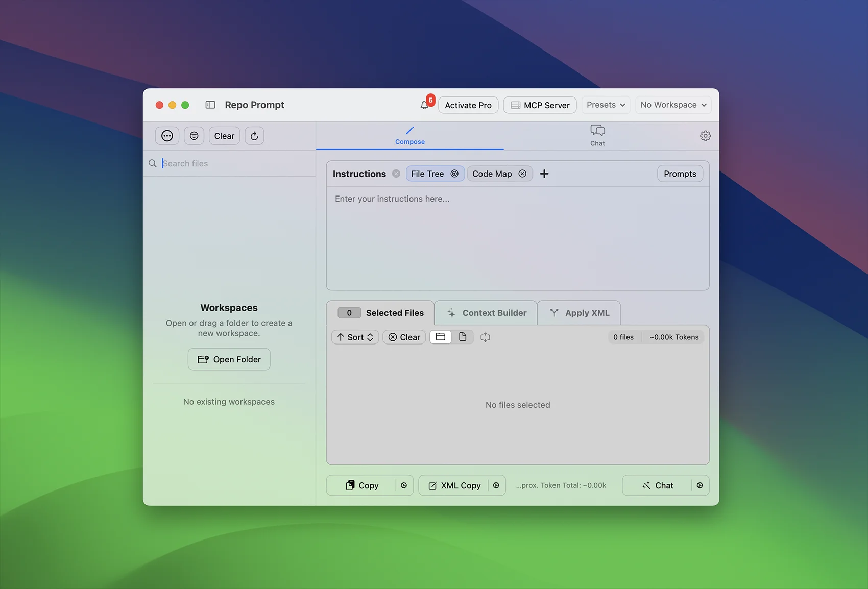Clear the Instructions text
The image size is (868, 589).
[396, 174]
